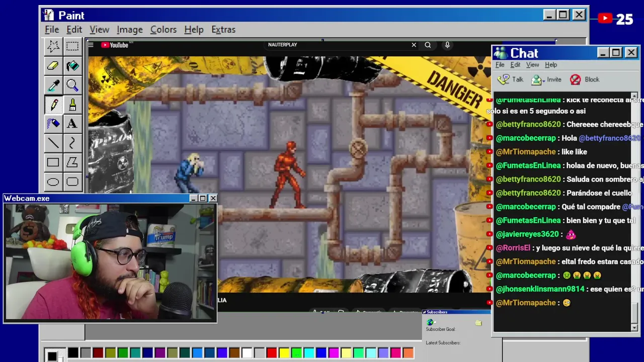Image resolution: width=644 pixels, height=362 pixels.
Task: Clear the NAUTERPLAY search with the X
Action: (x=414, y=45)
